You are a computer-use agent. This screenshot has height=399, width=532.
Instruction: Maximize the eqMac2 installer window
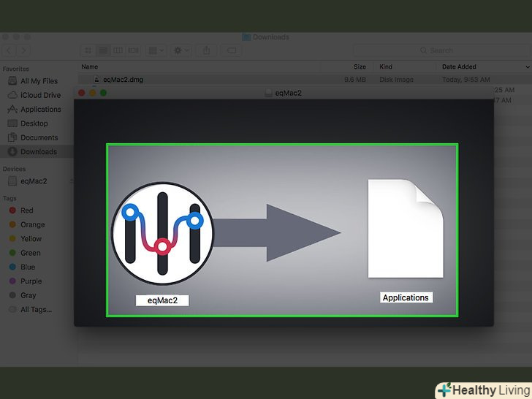click(104, 93)
